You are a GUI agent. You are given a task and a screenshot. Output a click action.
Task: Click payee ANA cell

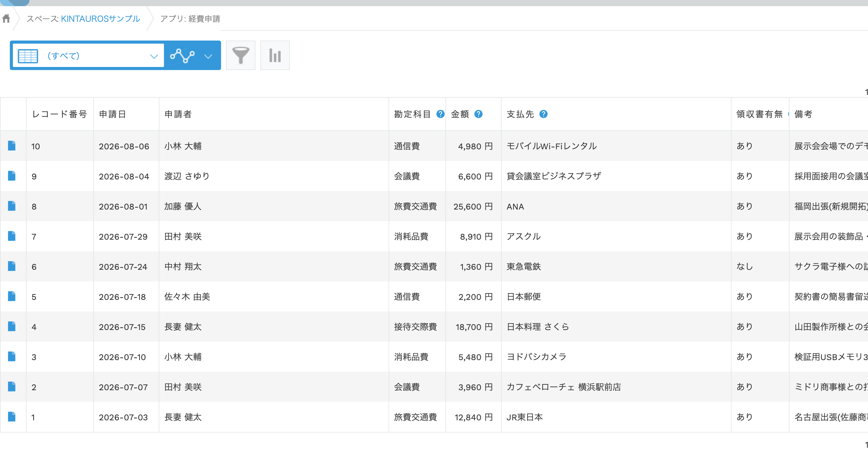click(515, 206)
